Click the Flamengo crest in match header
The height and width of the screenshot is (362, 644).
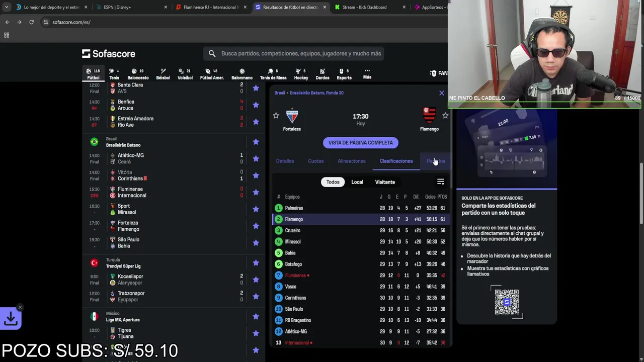[429, 116]
